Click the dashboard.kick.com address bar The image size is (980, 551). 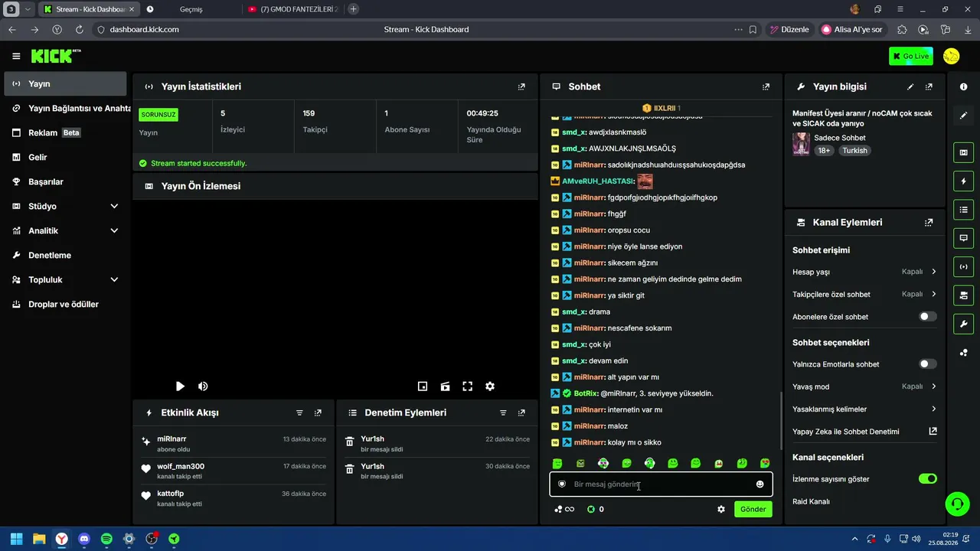(144, 30)
